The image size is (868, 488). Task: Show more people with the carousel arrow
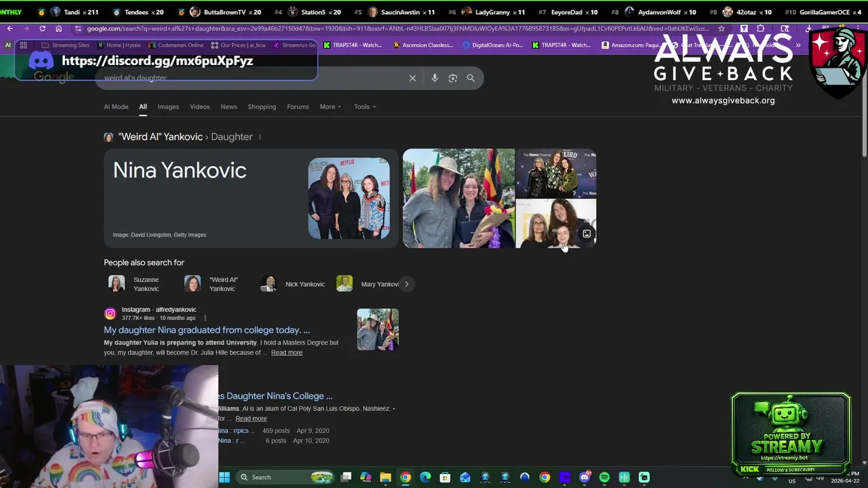(x=406, y=284)
